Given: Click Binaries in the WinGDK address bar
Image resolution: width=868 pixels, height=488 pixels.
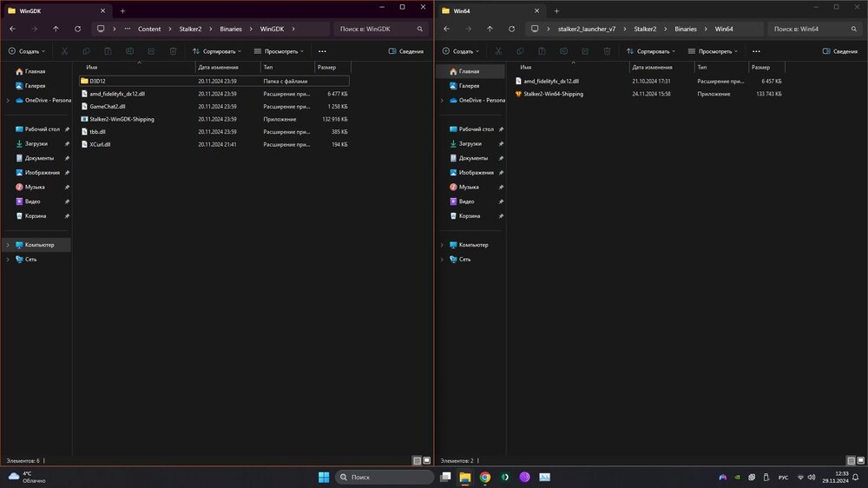Looking at the screenshot, I should 231,29.
